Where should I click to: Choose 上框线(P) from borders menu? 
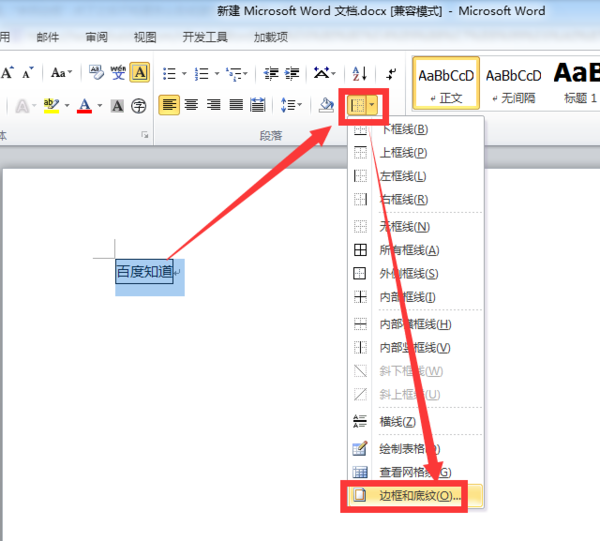click(x=416, y=153)
